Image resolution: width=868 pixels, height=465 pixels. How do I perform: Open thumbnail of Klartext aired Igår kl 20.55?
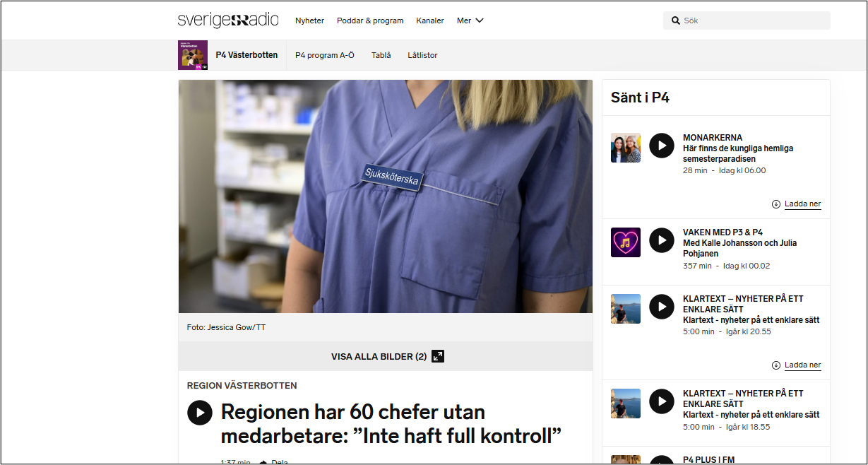[626, 309]
